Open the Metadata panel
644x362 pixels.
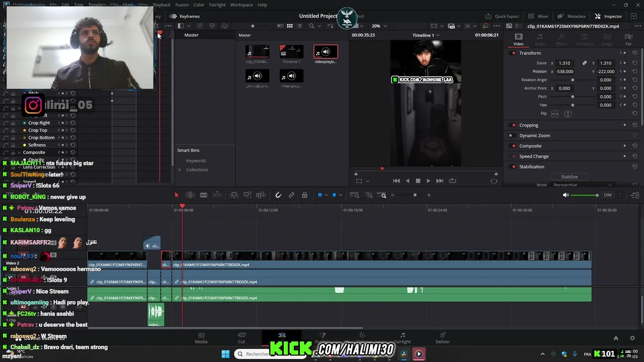pos(571,16)
